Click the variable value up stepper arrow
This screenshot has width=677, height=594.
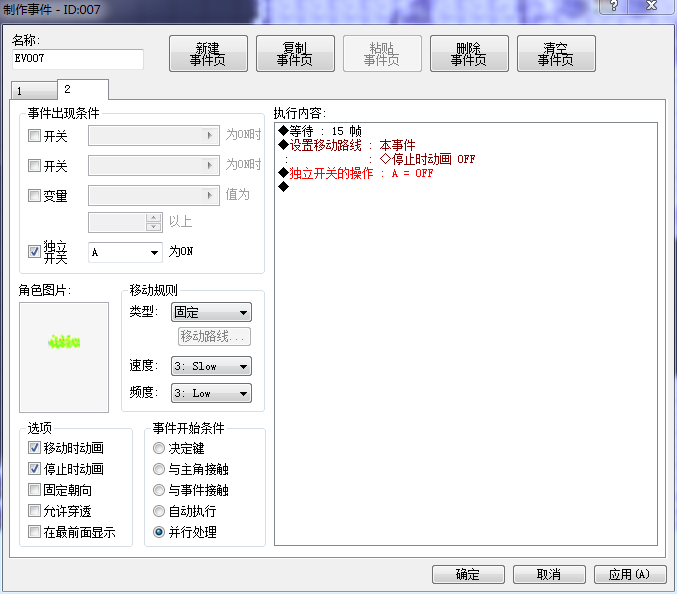154,218
